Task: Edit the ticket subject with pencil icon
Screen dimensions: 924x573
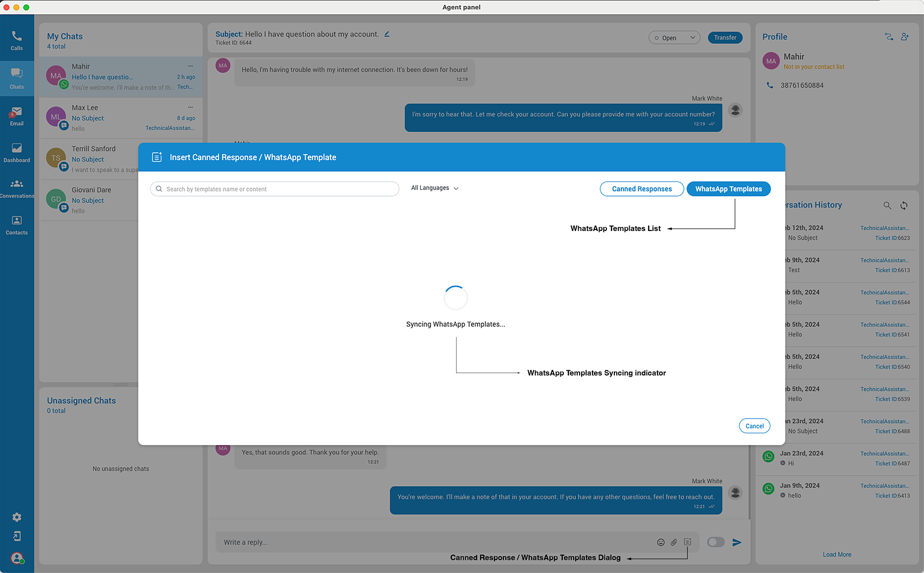Action: point(387,34)
